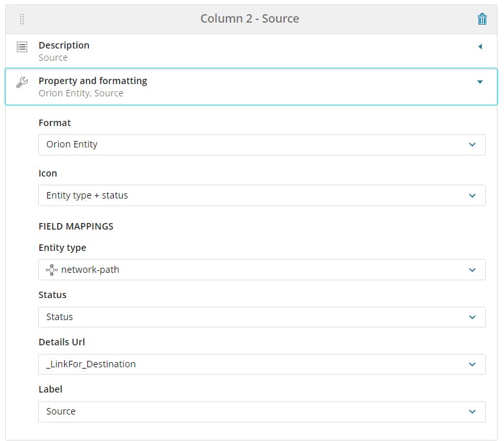This screenshot has height=441, width=504.
Task: Click the drag handle beside the column title
Action: coord(22,19)
